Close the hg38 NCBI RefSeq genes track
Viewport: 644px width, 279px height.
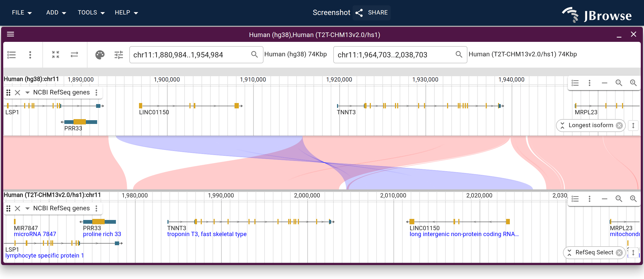point(17,93)
